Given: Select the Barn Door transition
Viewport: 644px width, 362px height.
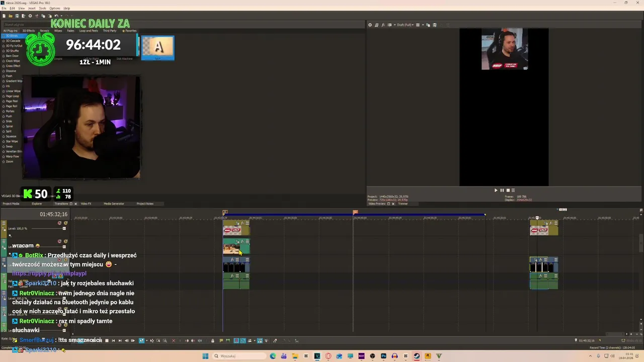Looking at the screenshot, I should coord(12,56).
